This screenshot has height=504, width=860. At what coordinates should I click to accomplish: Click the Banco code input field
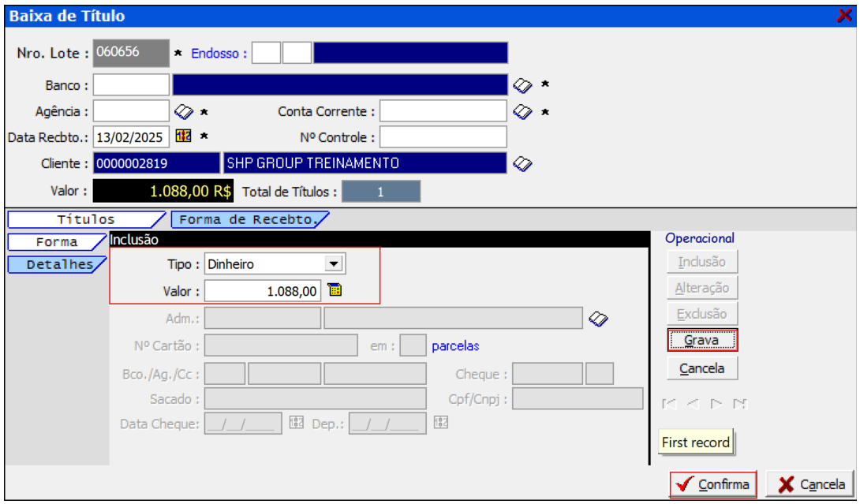click(131, 84)
